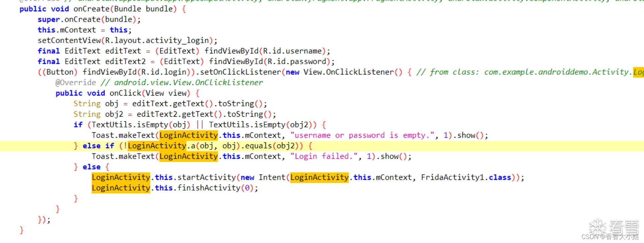The width and height of the screenshot is (644, 243).
Task: Click highlighted LoginActivity before .a(obj, obj)
Action: tap(157, 146)
